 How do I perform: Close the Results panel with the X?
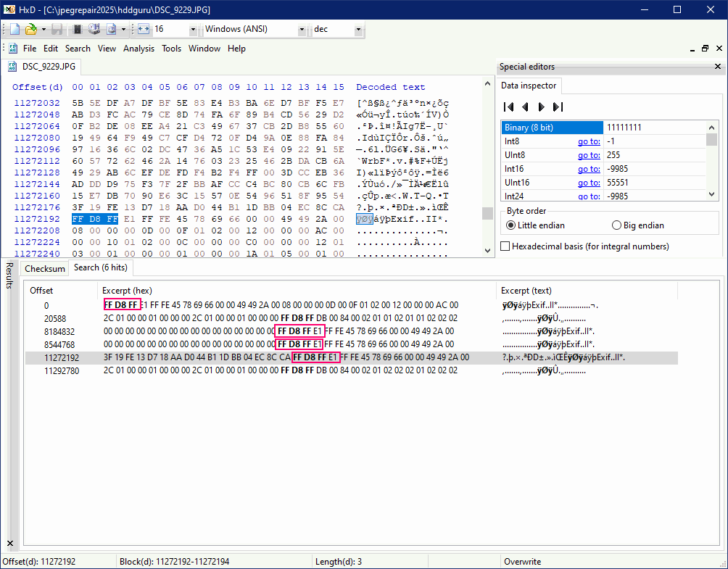pos(10,543)
